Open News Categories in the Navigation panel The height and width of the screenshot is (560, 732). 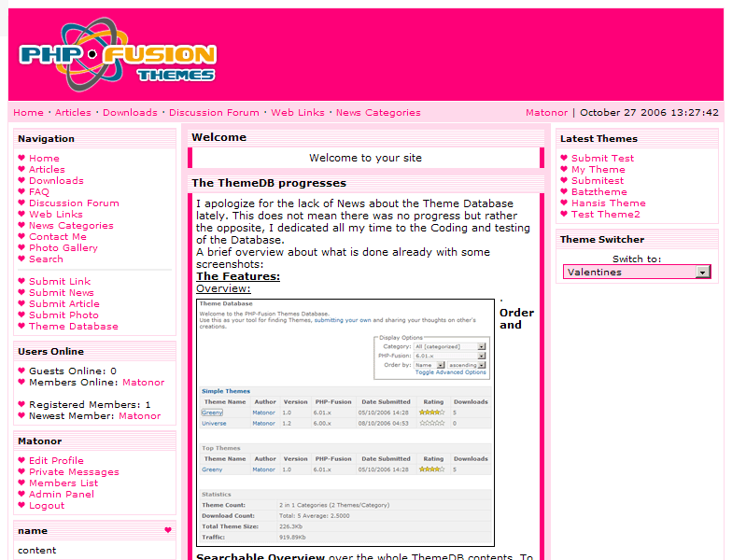[x=71, y=226]
